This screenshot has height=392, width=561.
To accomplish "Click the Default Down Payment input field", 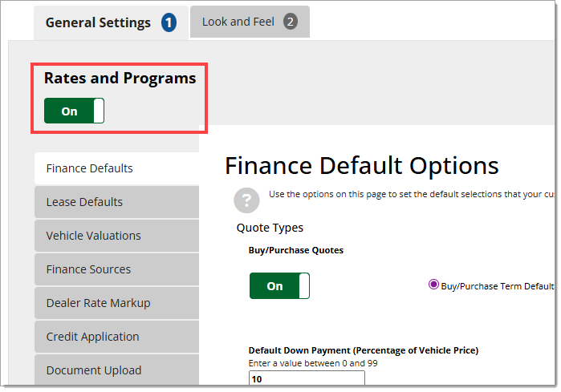I will 307,379.
